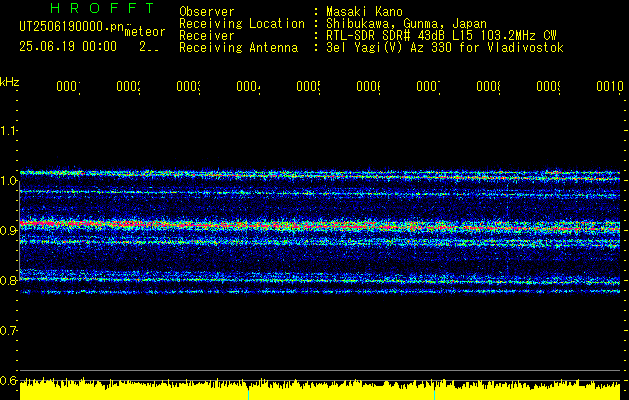This screenshot has height=400, width=629.
Task: Click the 0.7 kHz axis label
Action: (x=8, y=331)
